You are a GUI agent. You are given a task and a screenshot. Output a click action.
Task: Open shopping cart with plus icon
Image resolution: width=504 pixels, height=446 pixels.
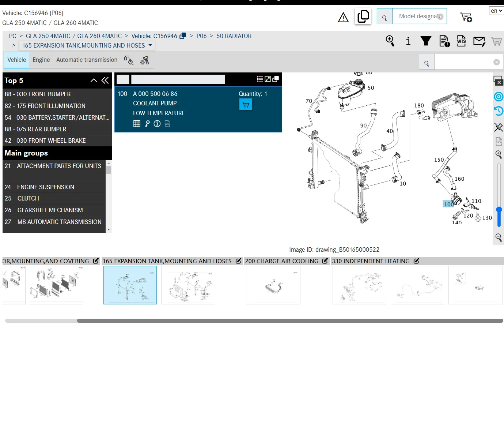pos(466,17)
